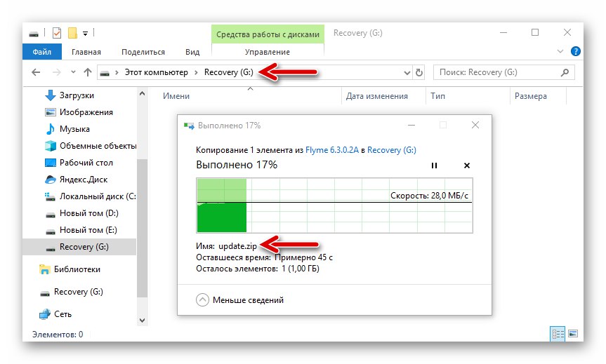Switch to the Поделиться ribbon tab
Screen dimensions: 606x364
[x=143, y=52]
